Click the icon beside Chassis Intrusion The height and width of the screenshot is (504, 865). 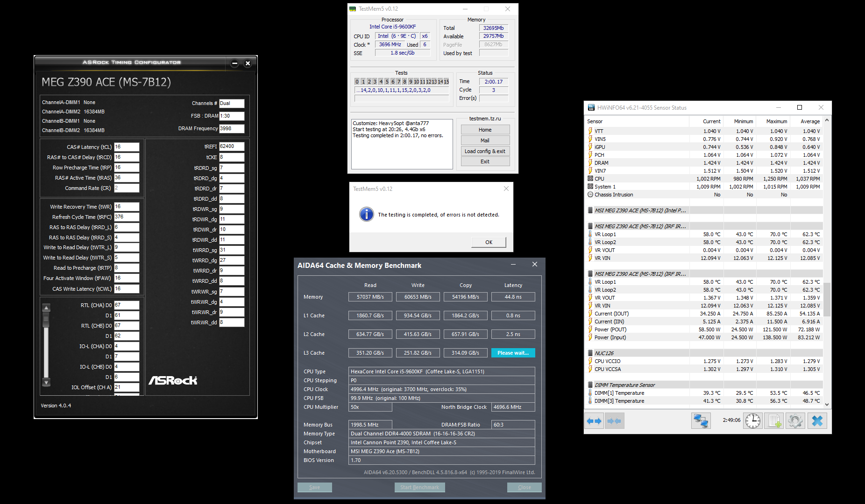[x=590, y=195]
